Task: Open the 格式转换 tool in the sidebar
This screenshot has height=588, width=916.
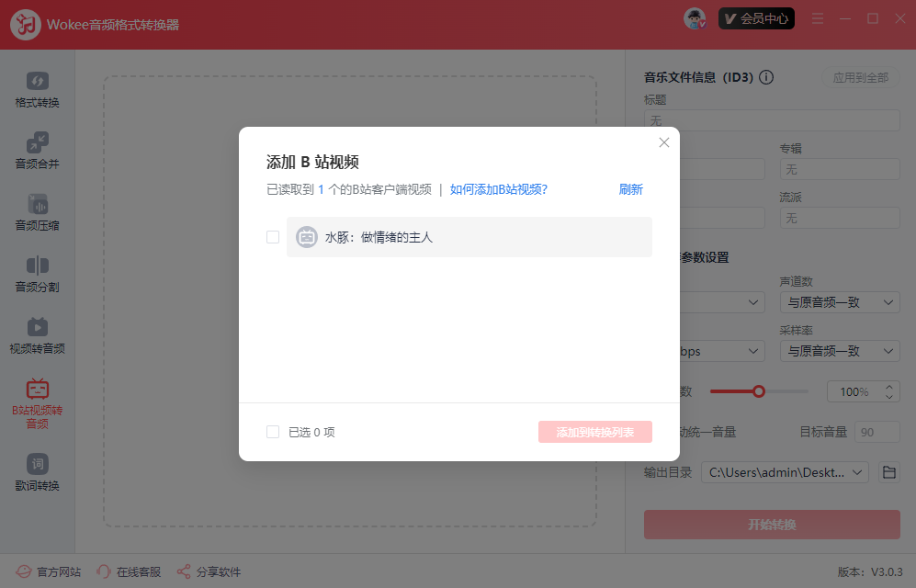Action: tap(38, 88)
